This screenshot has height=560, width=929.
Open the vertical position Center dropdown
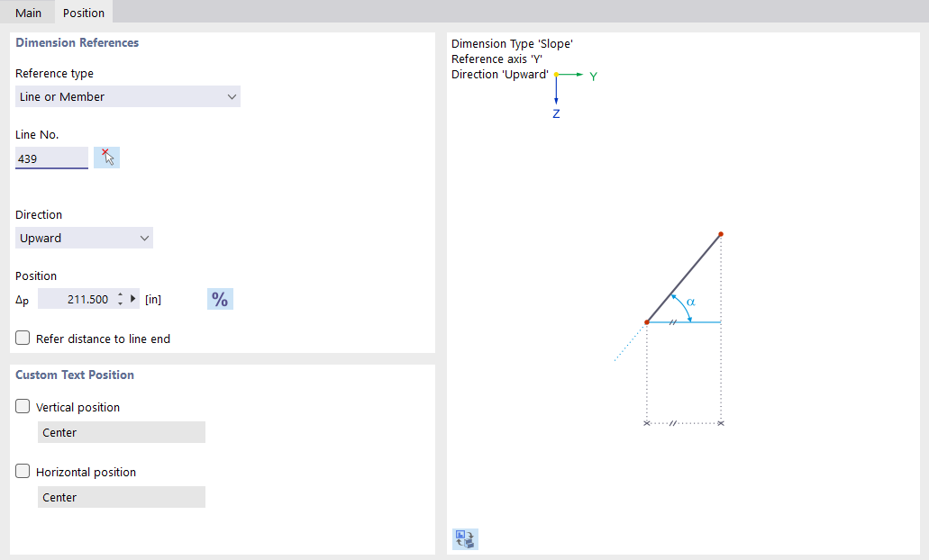(122, 432)
